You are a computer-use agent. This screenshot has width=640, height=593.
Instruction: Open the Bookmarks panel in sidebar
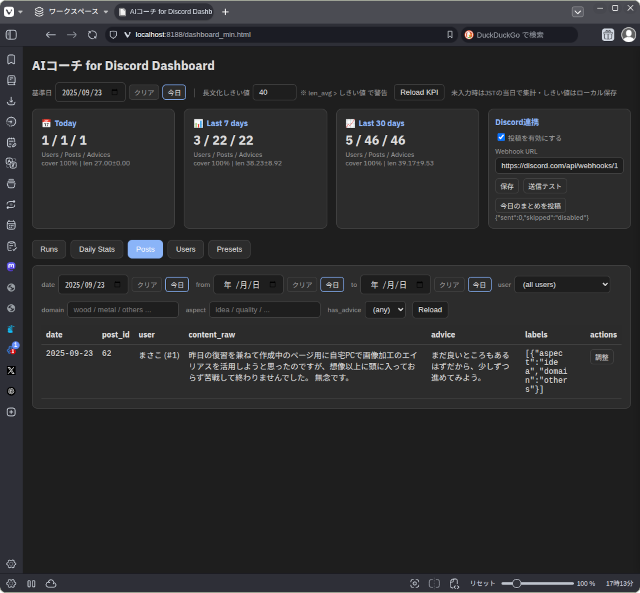(11, 58)
